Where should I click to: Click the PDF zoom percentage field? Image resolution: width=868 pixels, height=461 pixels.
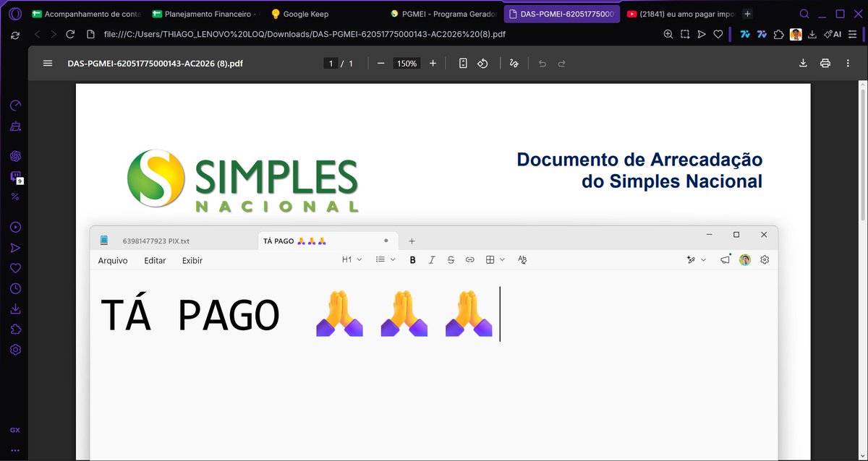tap(407, 64)
